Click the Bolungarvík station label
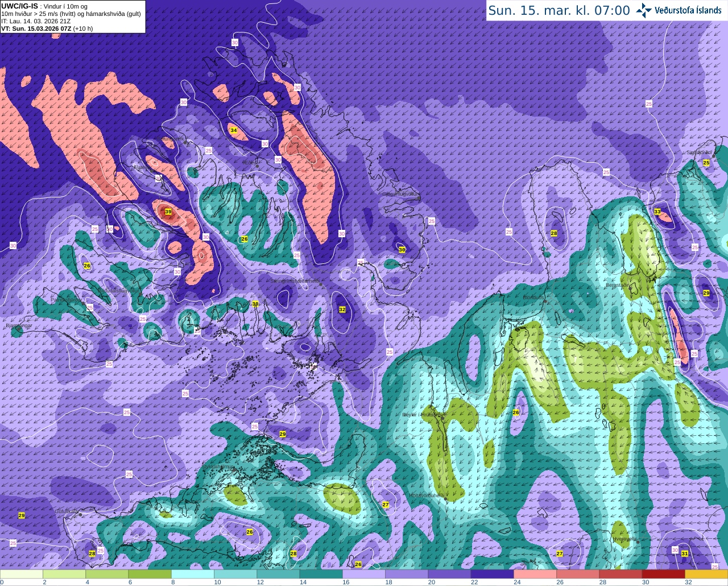Image resolution: width=728 pixels, height=586 pixels. 172,139
